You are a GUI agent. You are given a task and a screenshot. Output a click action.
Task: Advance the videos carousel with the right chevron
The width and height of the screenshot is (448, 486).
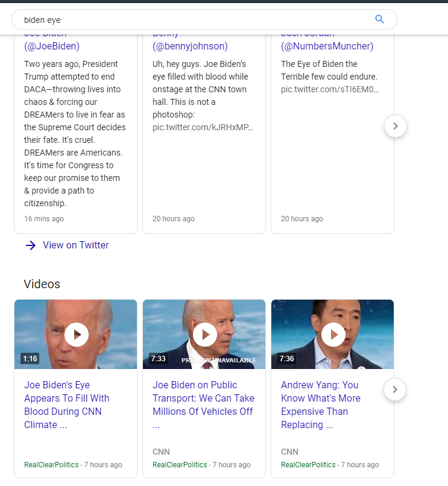[x=395, y=390]
